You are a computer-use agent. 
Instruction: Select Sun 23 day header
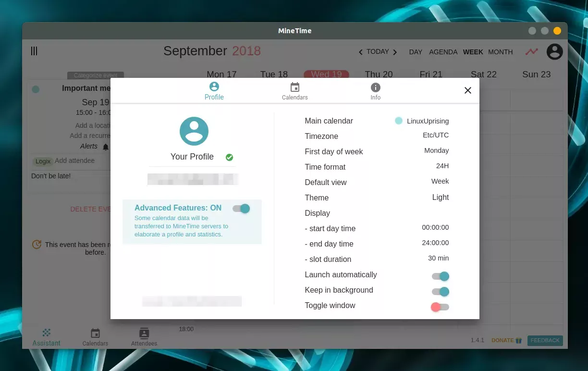[x=537, y=74]
